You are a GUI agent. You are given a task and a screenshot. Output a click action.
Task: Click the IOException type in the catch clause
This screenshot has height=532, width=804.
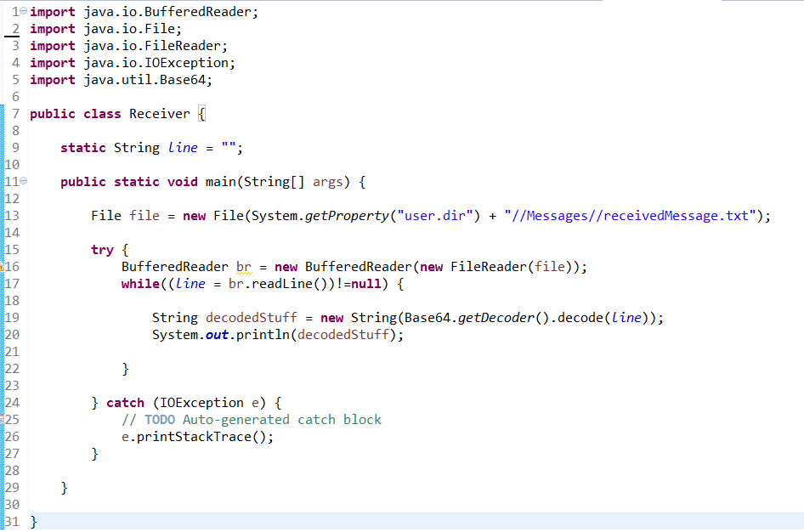tap(201, 403)
